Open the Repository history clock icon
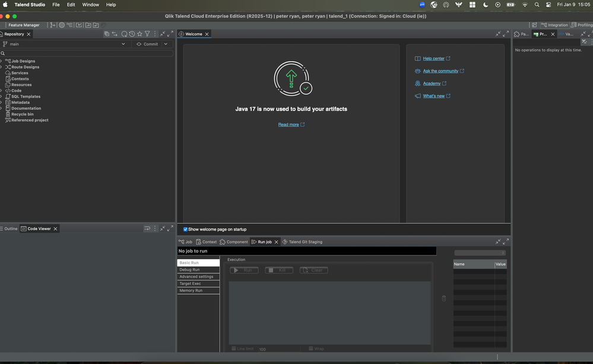Viewport: 593px width, 364px height. tap(132, 34)
